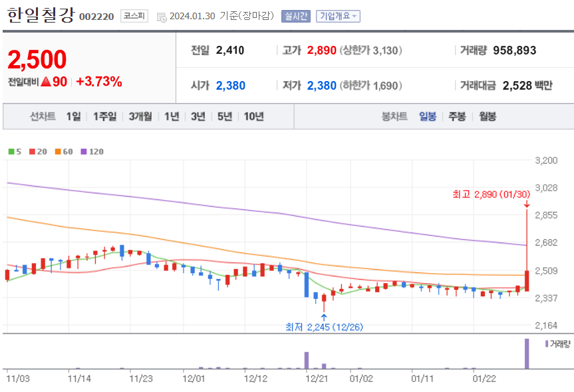Screen dimensions: 574x392
Task: Click the 상한가 3,130 limit text
Action: (x=371, y=50)
